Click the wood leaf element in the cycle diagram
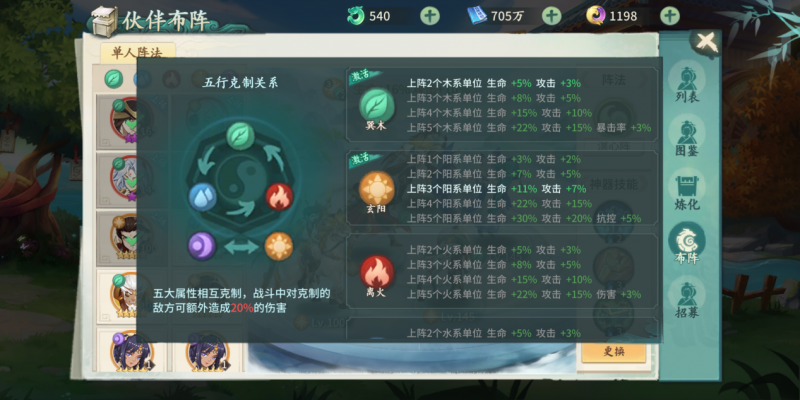This screenshot has width=800, height=400. [x=241, y=136]
